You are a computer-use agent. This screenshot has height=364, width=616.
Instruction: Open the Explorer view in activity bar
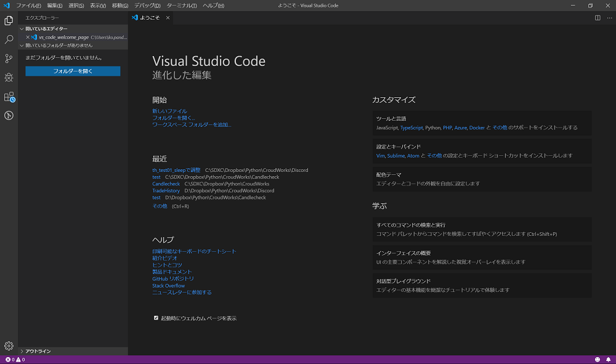tap(9, 20)
